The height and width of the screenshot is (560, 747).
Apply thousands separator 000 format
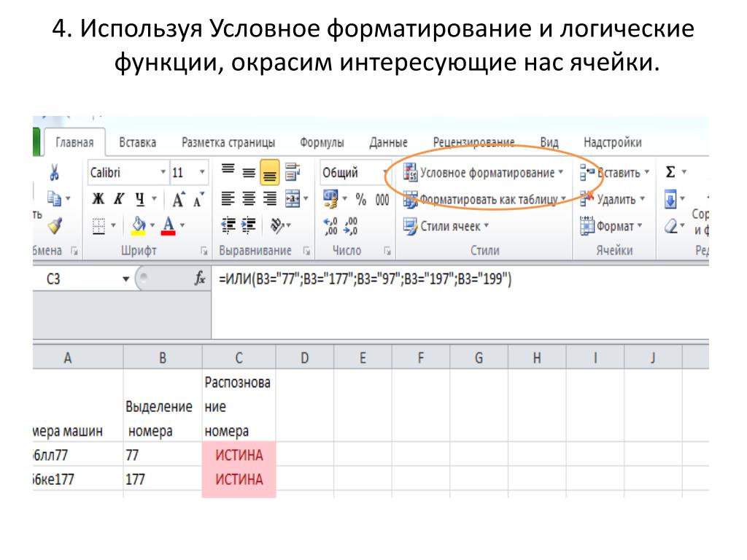click(x=382, y=200)
